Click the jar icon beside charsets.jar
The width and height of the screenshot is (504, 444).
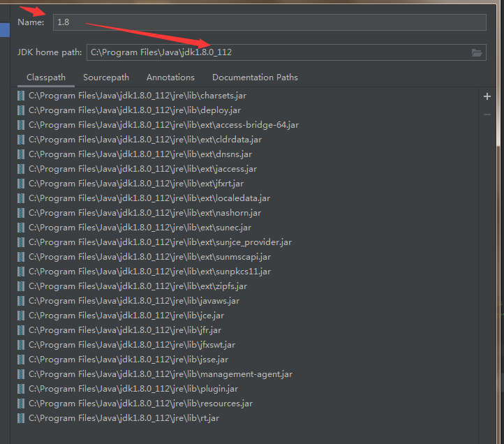pyautogui.click(x=21, y=96)
